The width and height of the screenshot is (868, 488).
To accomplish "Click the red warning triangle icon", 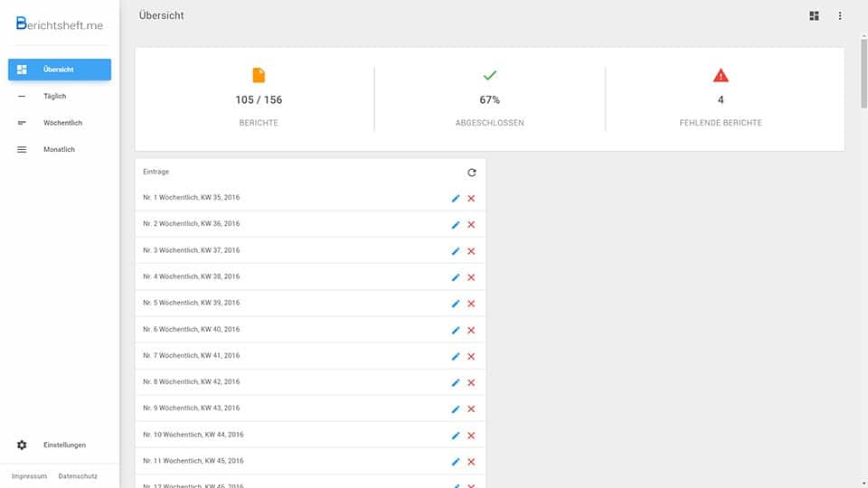I will [x=721, y=75].
